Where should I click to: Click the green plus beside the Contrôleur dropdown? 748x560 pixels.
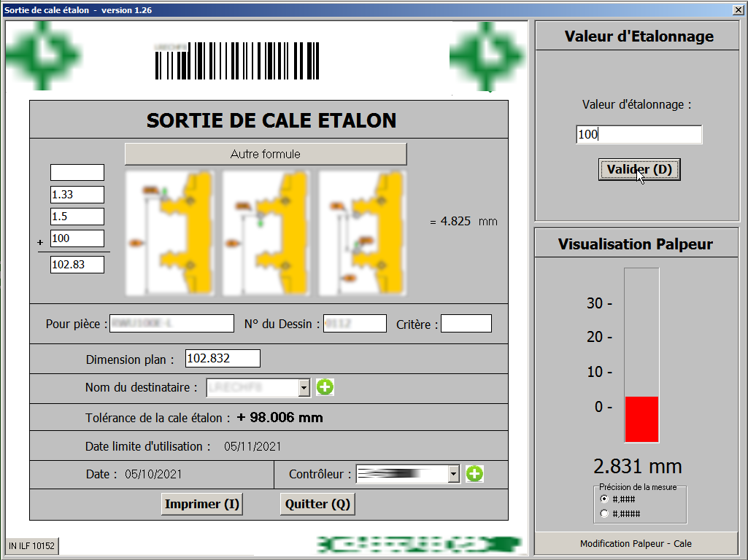click(474, 473)
